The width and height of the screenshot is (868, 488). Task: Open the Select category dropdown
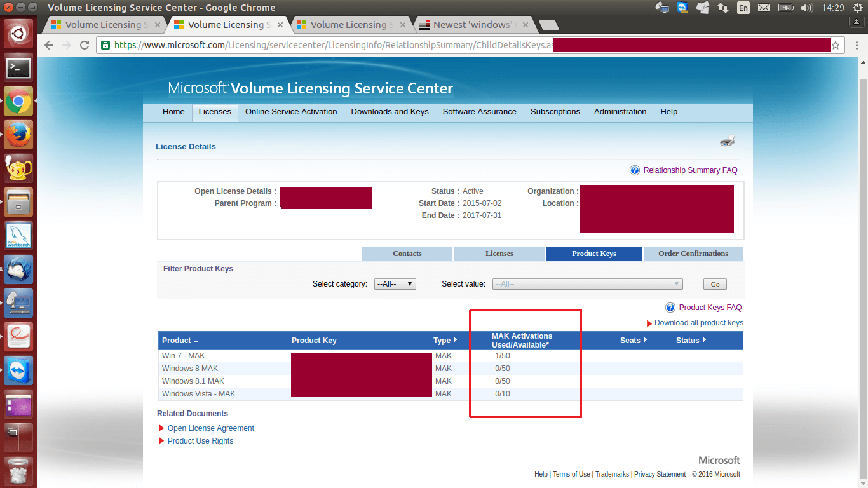point(395,284)
